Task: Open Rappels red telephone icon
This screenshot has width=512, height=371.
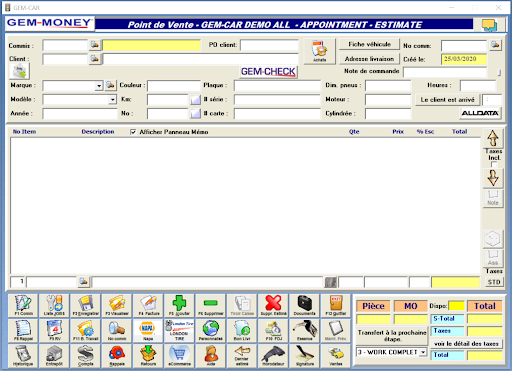Action: (x=117, y=356)
